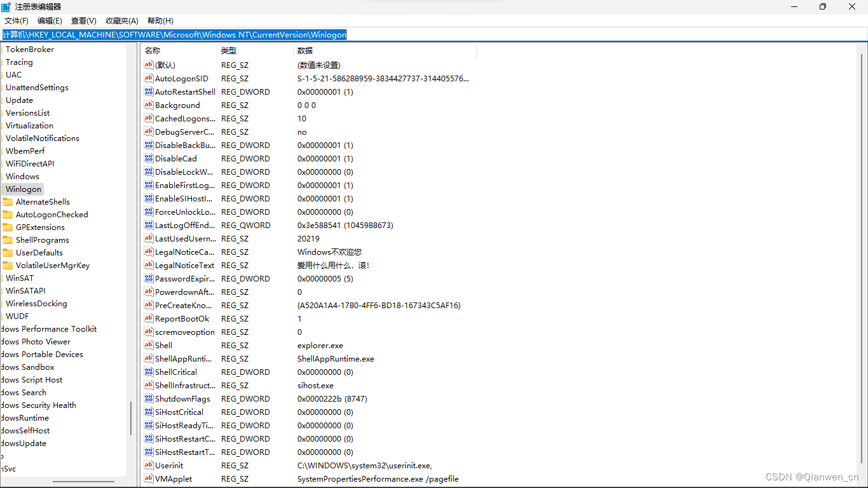This screenshot has width=868, height=488.
Task: Open the 编辑(E) menu
Action: coord(50,21)
